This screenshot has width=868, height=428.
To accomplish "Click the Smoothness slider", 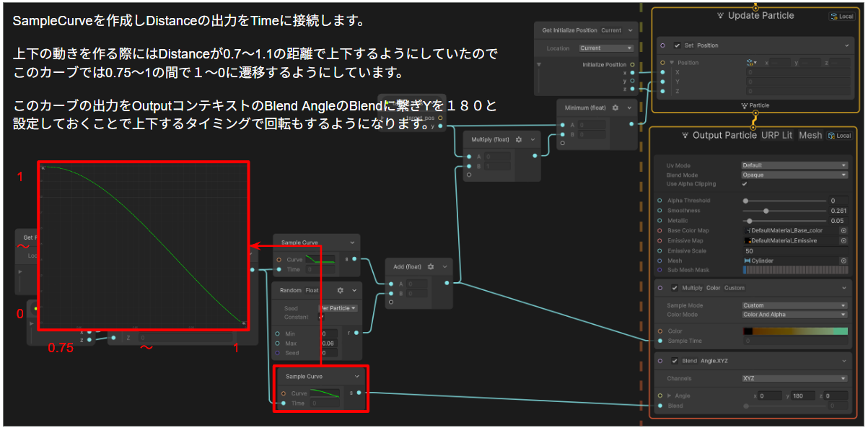I will pyautogui.click(x=785, y=211).
